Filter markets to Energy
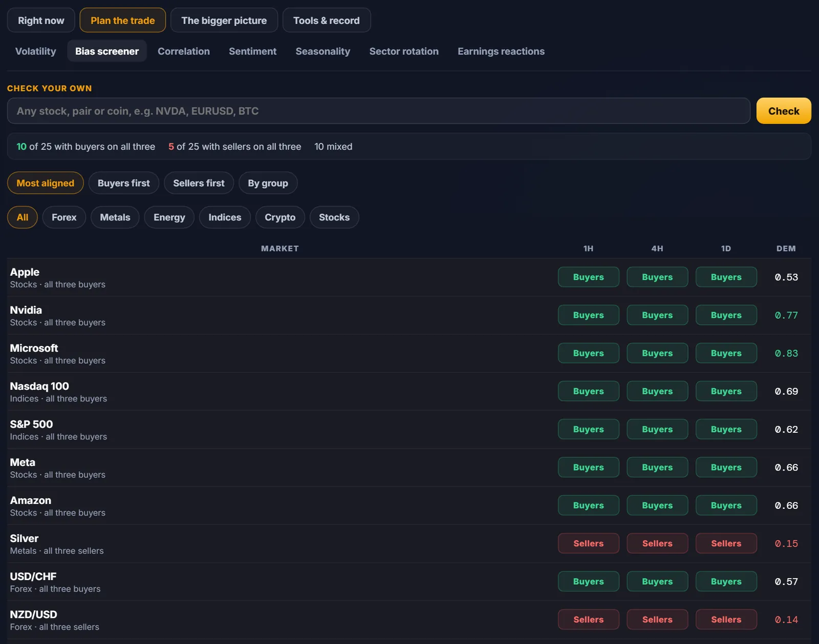Screen dimensions: 819x644 pyautogui.click(x=169, y=217)
